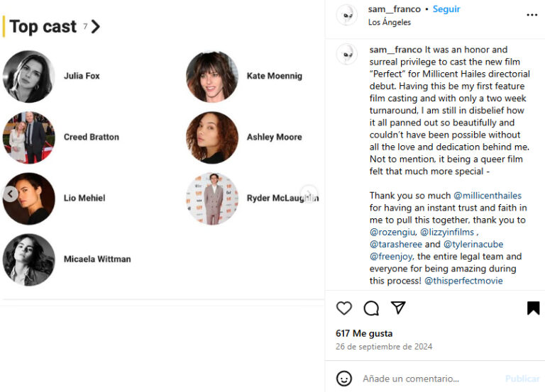Click the Seguir follow button

(446, 9)
